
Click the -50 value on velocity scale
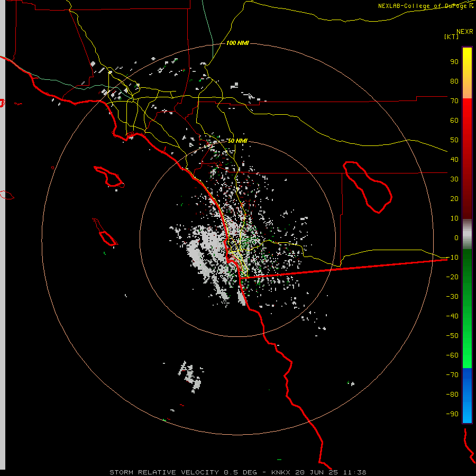click(452, 336)
